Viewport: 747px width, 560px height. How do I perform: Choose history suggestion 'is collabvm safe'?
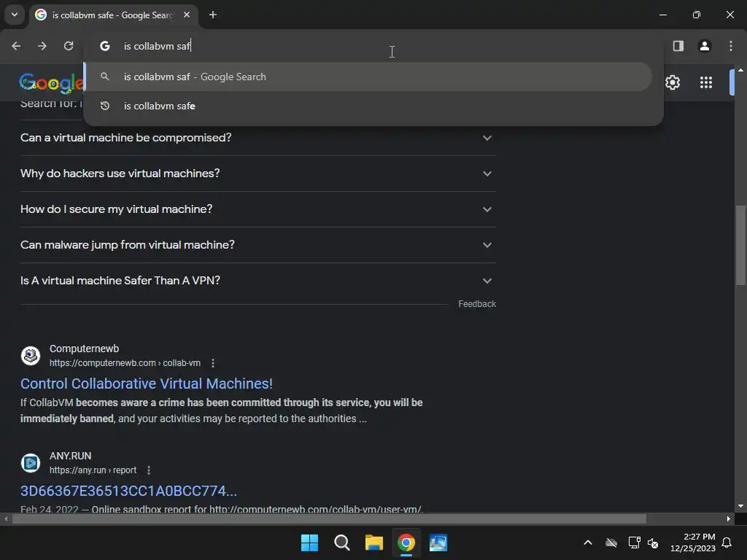tap(368, 106)
